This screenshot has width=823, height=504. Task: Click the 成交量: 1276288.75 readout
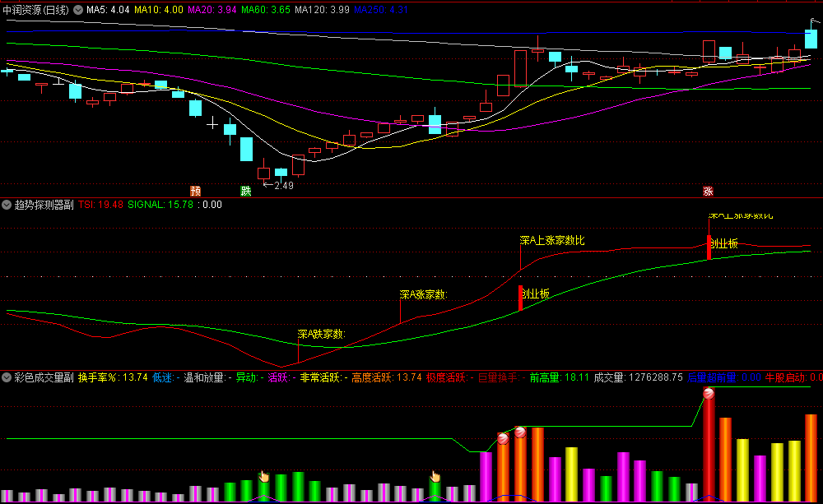click(639, 377)
